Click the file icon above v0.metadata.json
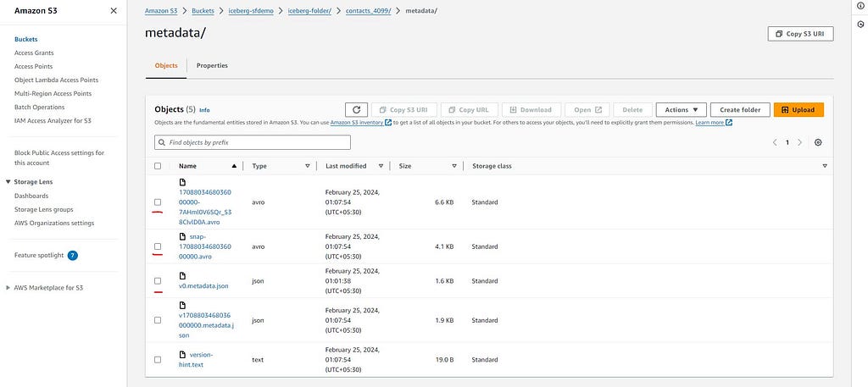Image resolution: width=868 pixels, height=387 pixels. pyautogui.click(x=183, y=276)
